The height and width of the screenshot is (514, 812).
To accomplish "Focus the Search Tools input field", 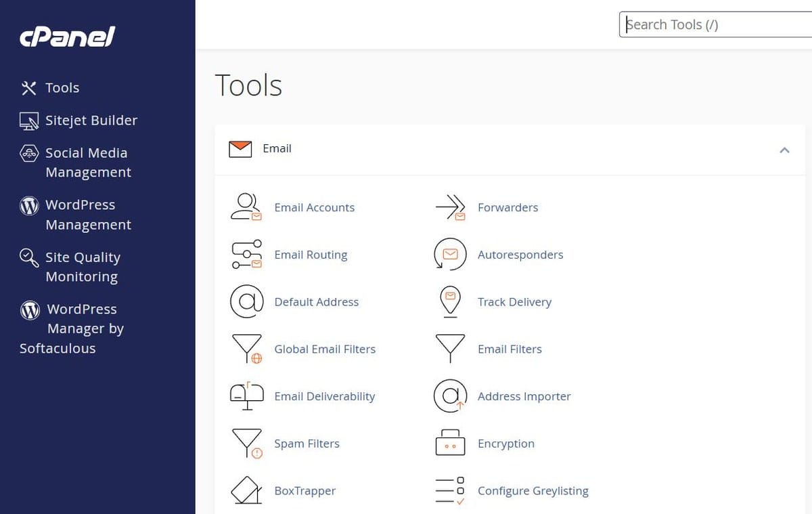I will (715, 24).
